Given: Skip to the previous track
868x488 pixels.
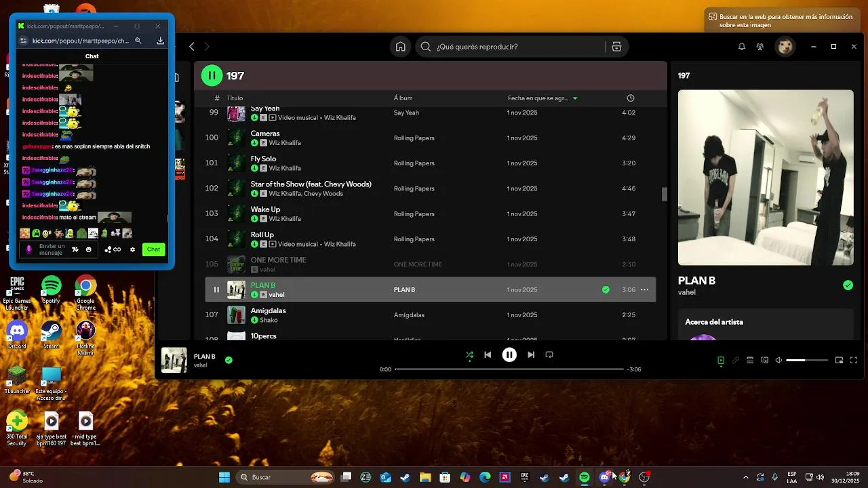Looking at the screenshot, I should tap(488, 354).
